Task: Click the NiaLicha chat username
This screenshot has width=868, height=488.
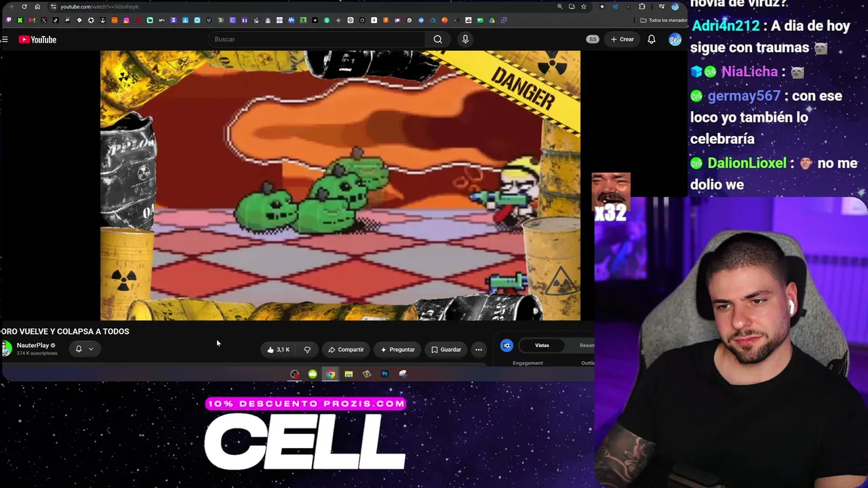Action: (749, 71)
